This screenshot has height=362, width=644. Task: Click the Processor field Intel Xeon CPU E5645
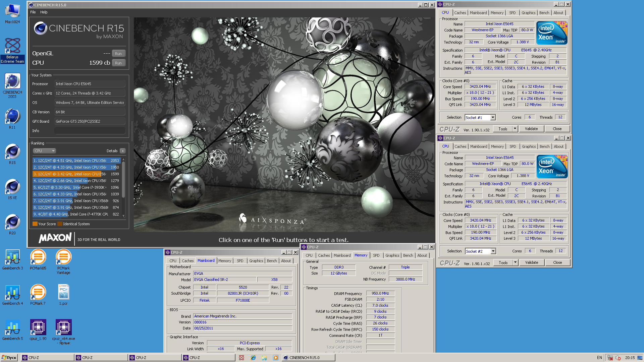tap(90, 84)
